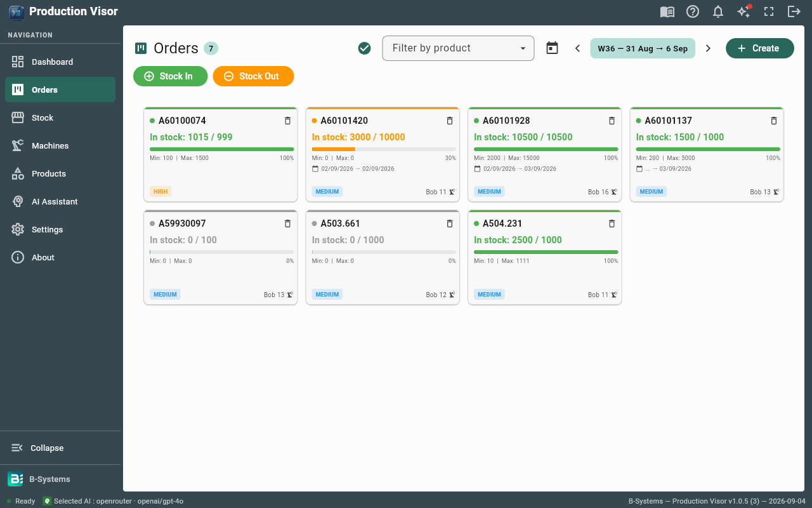Toggle fullscreen icon in top bar
Screen dimensions: 812x508
pyautogui.click(x=769, y=11)
